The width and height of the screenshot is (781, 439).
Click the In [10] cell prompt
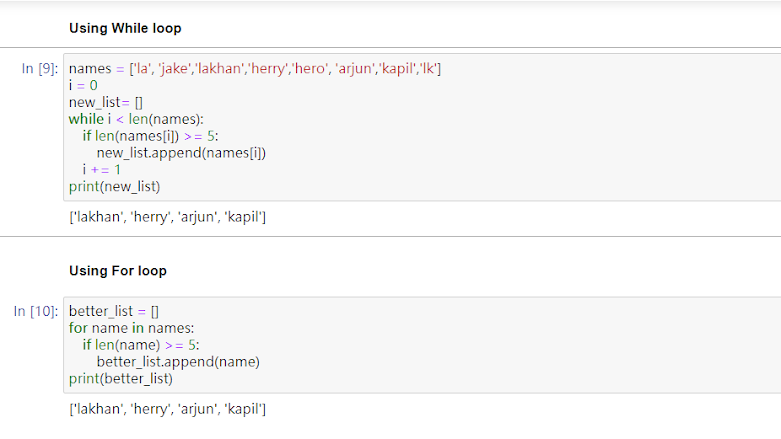point(36,311)
